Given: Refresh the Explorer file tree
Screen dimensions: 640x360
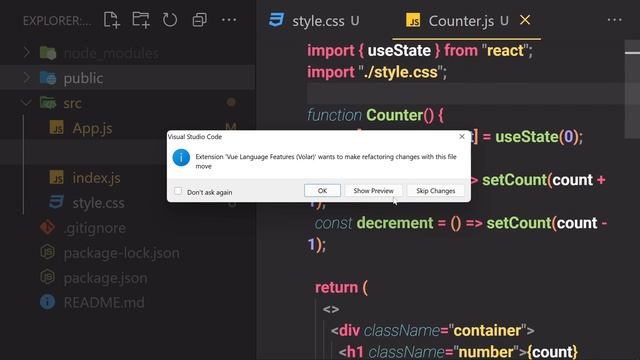Looking at the screenshot, I should pyautogui.click(x=170, y=20).
